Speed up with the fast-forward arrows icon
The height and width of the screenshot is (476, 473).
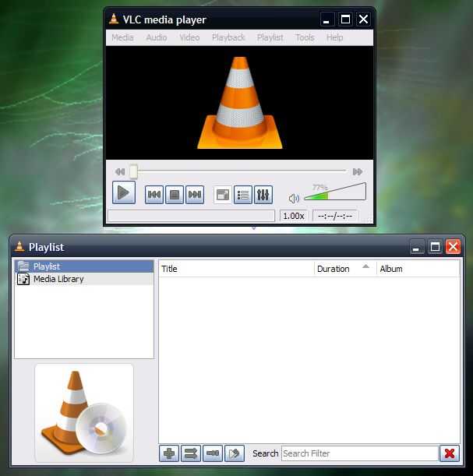[358, 172]
